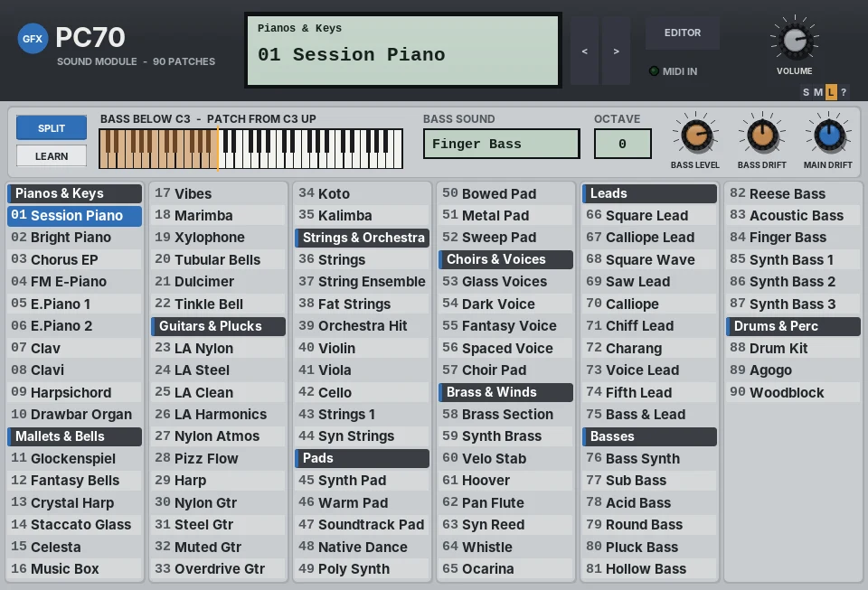Load patch 10 Drawbar Organ
The height and width of the screenshot is (590, 868).
click(75, 414)
